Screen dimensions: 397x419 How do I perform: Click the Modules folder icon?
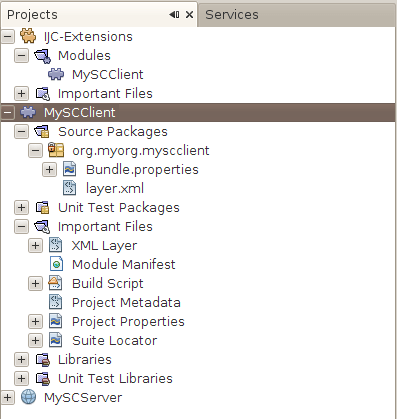[x=43, y=55]
